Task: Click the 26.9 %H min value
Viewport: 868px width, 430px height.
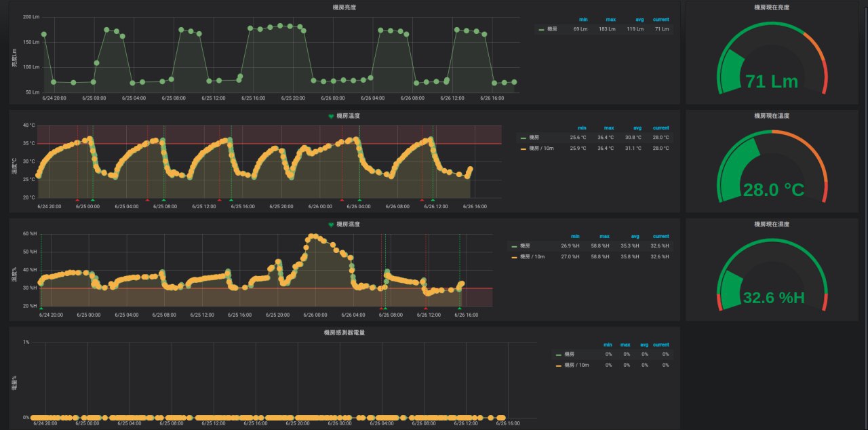Action: 570,246
